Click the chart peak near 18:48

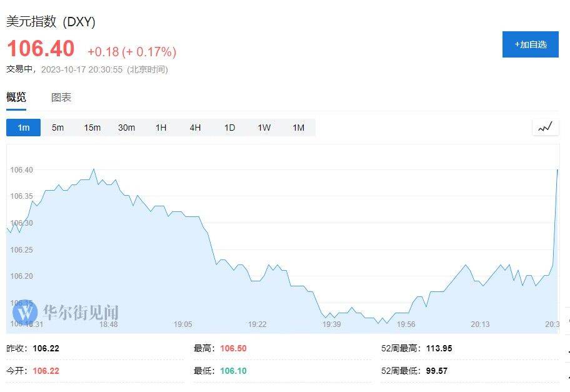(94, 169)
